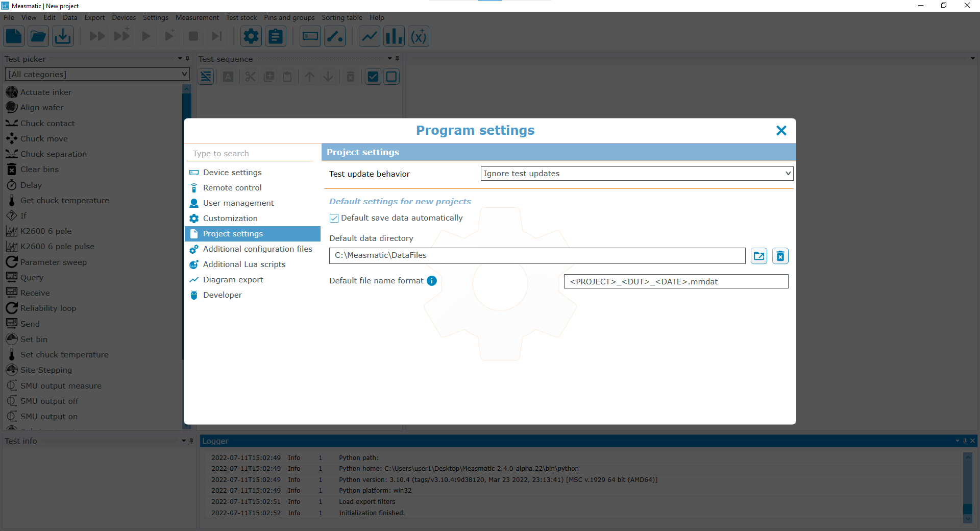Pin toggle for the Test info panel
980x531 pixels.
click(x=191, y=441)
